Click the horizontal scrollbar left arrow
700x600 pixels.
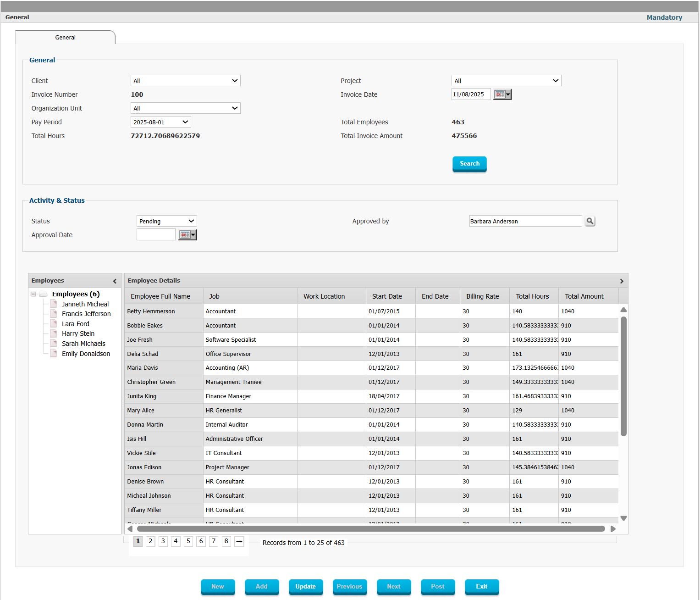tap(130, 529)
